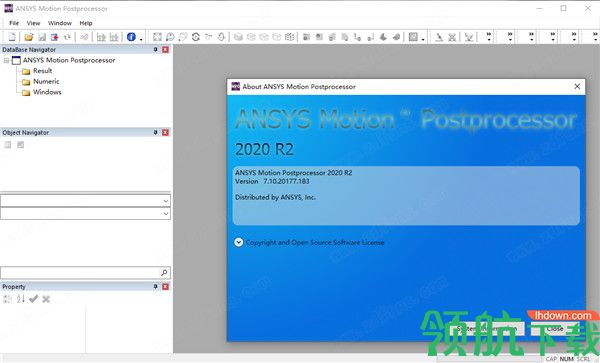
Task: Collapse the ANSYS Motion Postprocessor tree node
Action: tap(6, 60)
